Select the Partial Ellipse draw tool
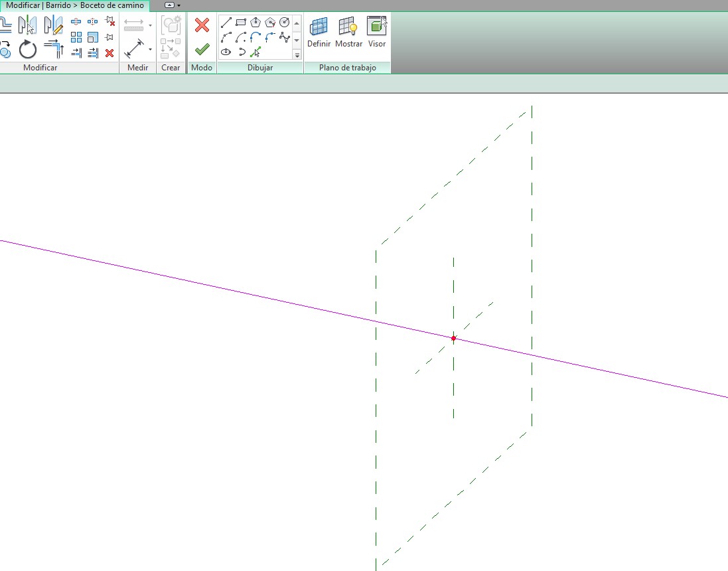Image resolution: width=728 pixels, height=571 pixels. (x=242, y=52)
